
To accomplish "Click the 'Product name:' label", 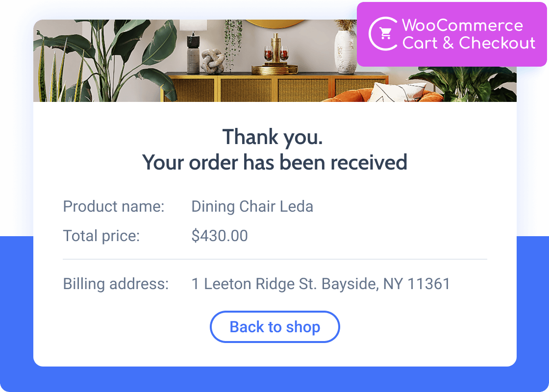I will [x=114, y=206].
